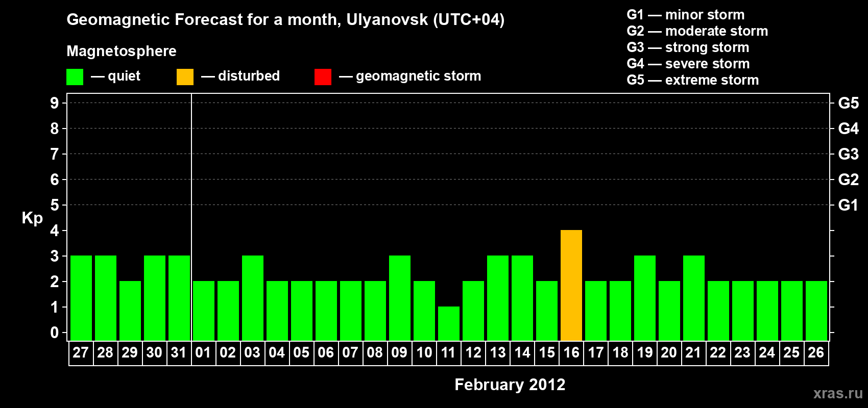This screenshot has width=868, height=408.
Task: Click the February 2012 month label
Action: tap(510, 385)
